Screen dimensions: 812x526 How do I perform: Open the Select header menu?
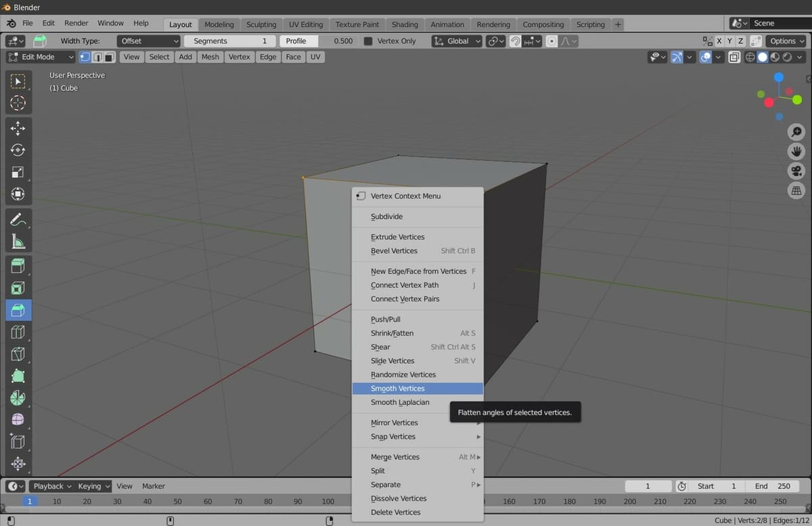click(x=159, y=57)
